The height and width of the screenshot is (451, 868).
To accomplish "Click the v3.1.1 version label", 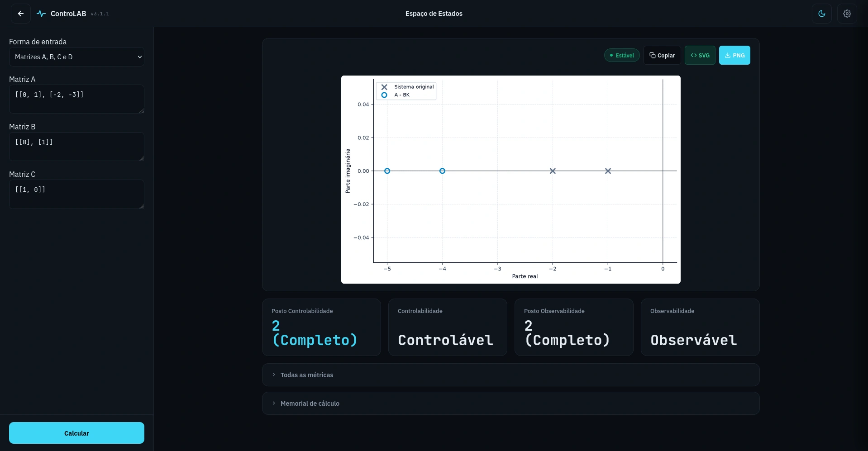I will coord(100,14).
